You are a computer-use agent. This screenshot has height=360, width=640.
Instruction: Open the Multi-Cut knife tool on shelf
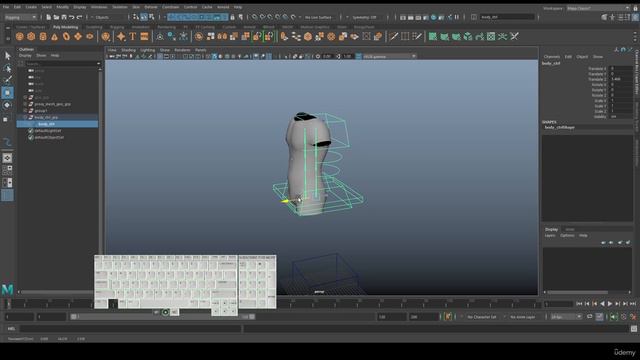coord(393,37)
